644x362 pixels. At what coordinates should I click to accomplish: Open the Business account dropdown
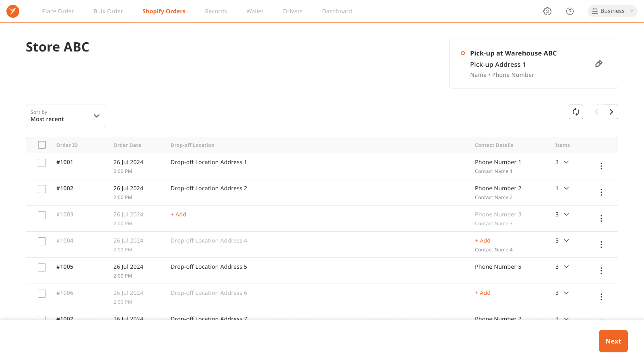612,11
